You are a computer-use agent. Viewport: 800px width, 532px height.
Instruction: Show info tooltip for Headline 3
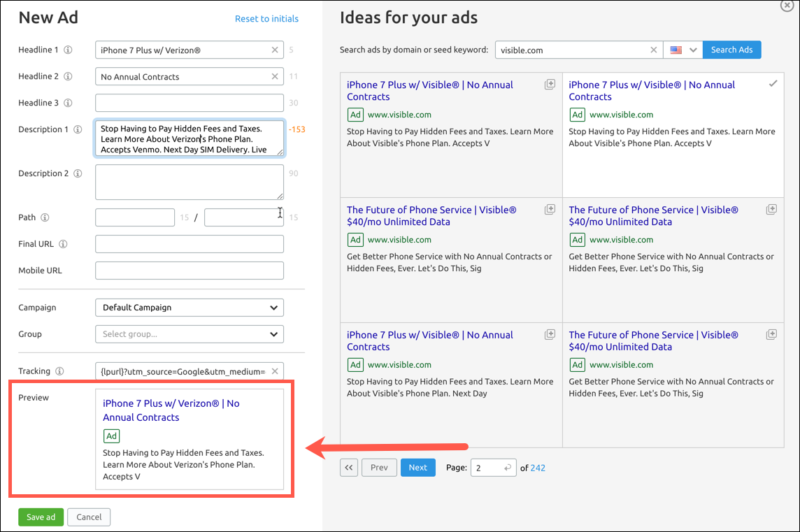point(68,103)
